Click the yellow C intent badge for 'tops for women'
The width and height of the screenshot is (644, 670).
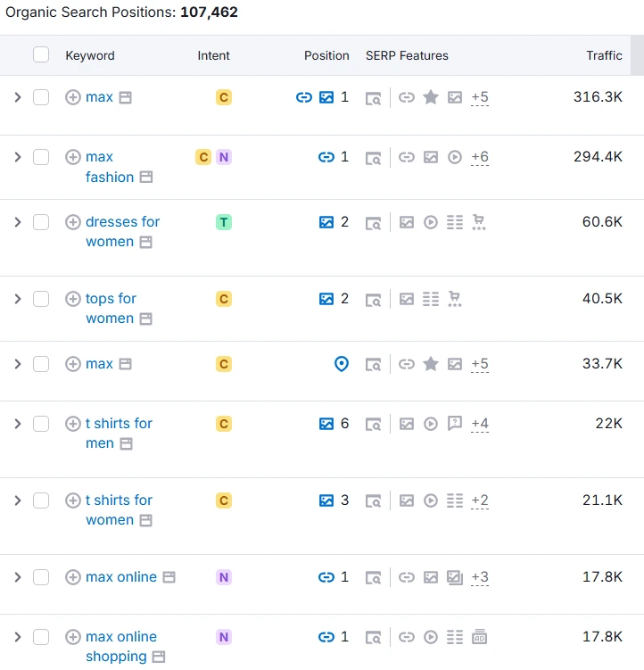pyautogui.click(x=224, y=299)
